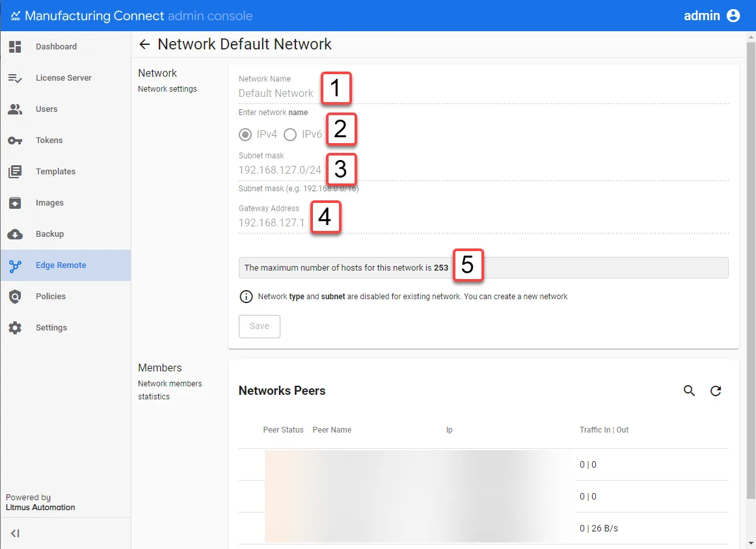Click the Litmus Automation footer text
Screen dimensions: 756x549
click(40, 507)
